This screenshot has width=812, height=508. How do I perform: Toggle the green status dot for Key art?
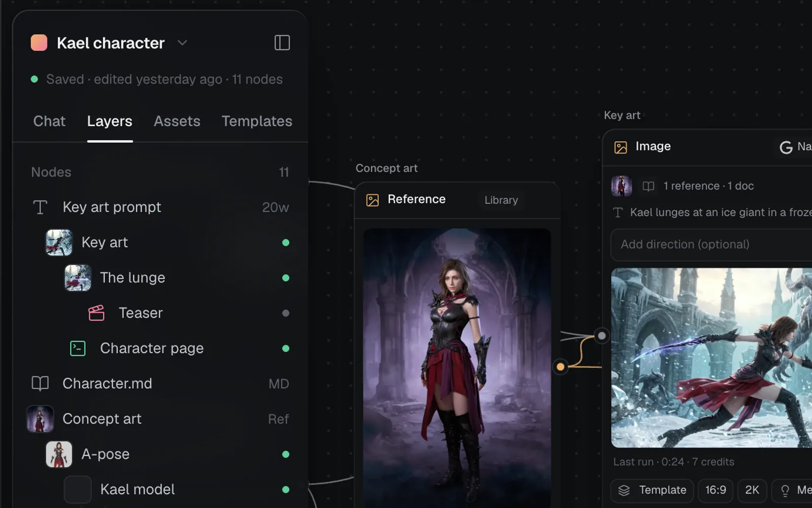[286, 242]
